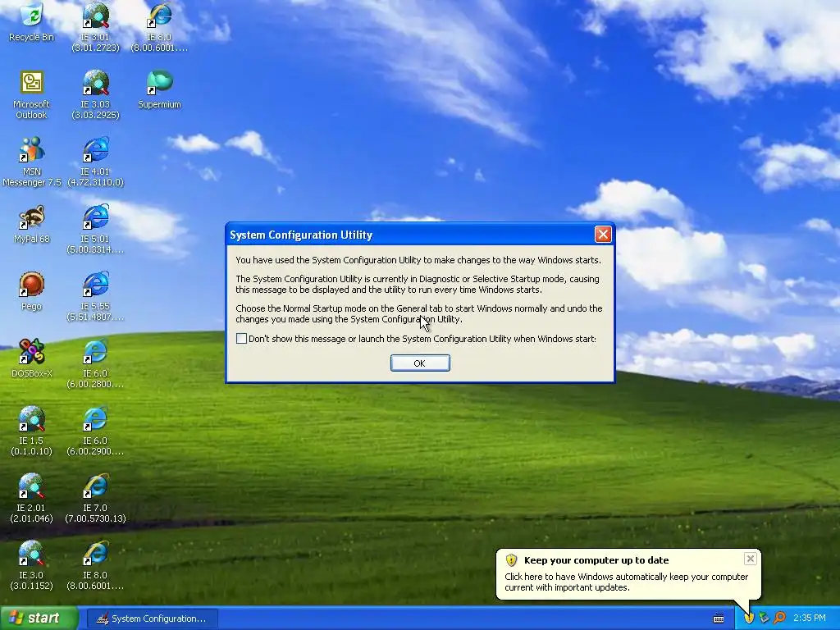Dismiss the Keep your computer up to date balloon
This screenshot has height=630, width=840.
click(750, 559)
